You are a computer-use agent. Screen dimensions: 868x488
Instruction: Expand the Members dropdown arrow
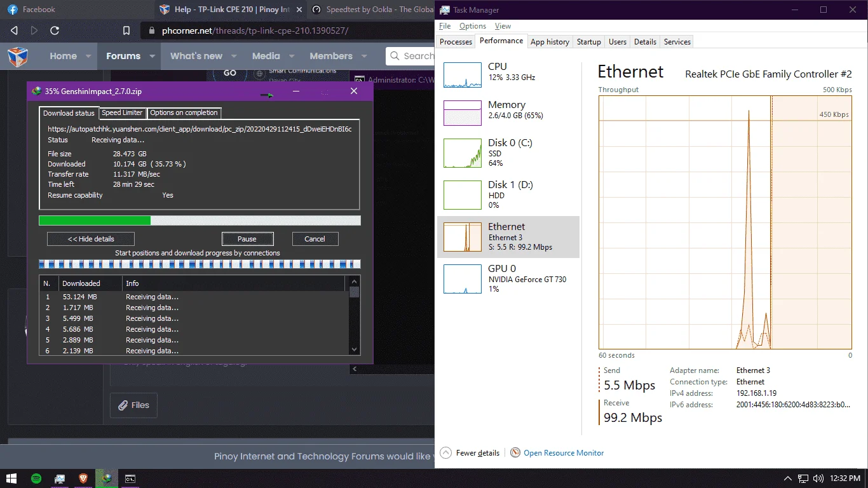[365, 56]
